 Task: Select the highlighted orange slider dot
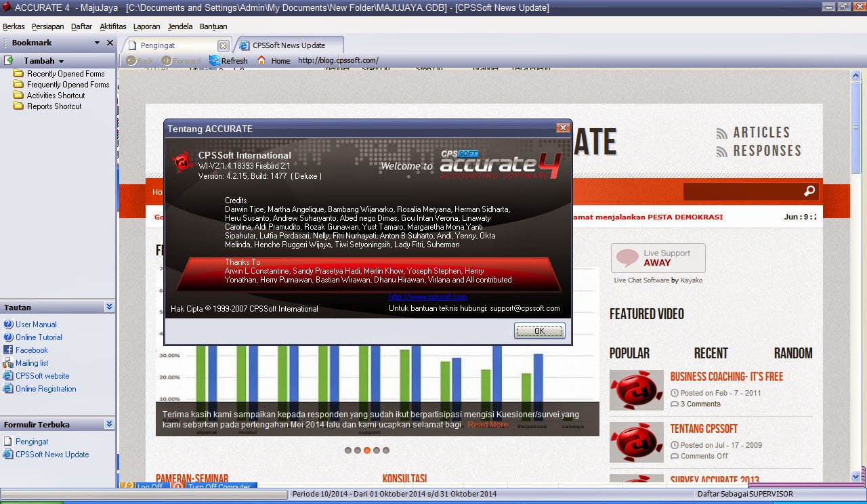(367, 450)
